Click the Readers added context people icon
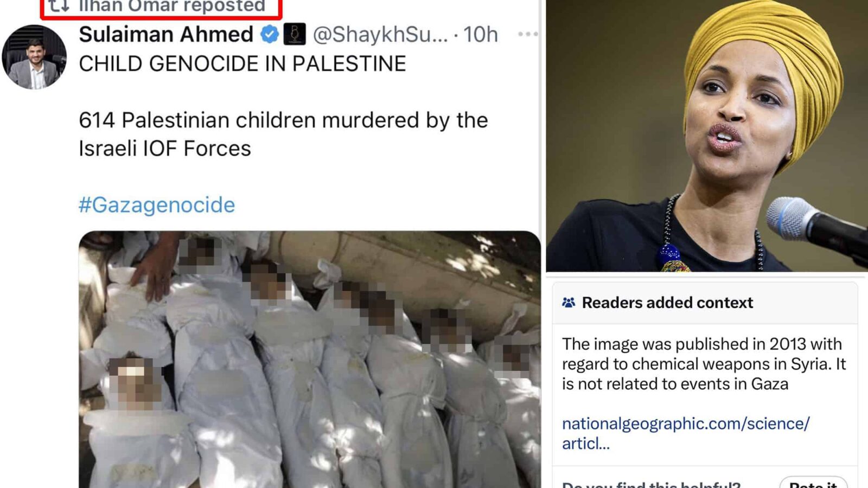The height and width of the screenshot is (488, 868). (x=569, y=303)
